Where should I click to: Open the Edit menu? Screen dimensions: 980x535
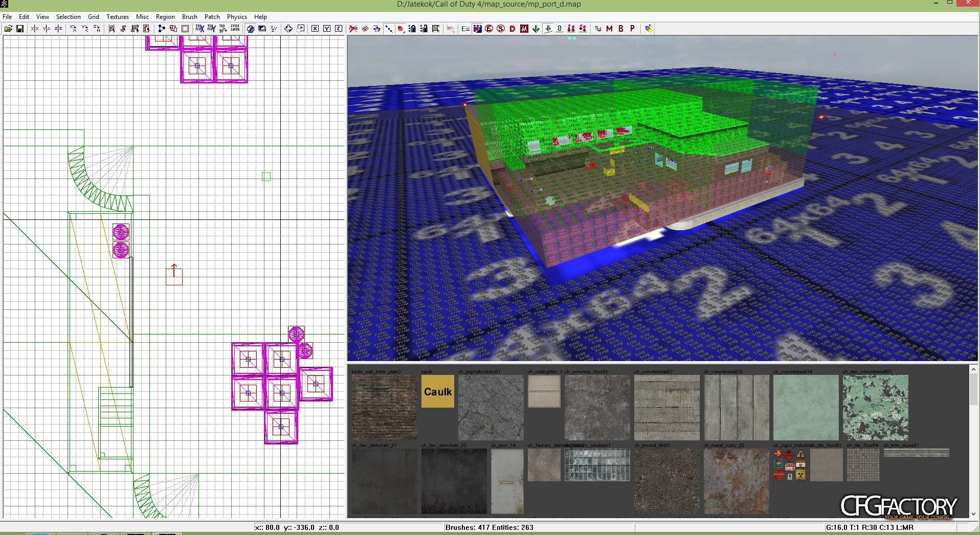24,17
